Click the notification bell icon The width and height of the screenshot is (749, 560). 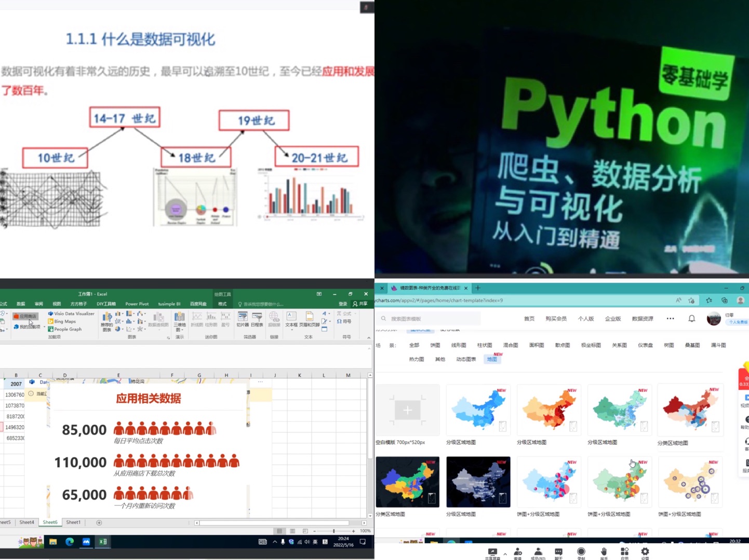click(691, 319)
